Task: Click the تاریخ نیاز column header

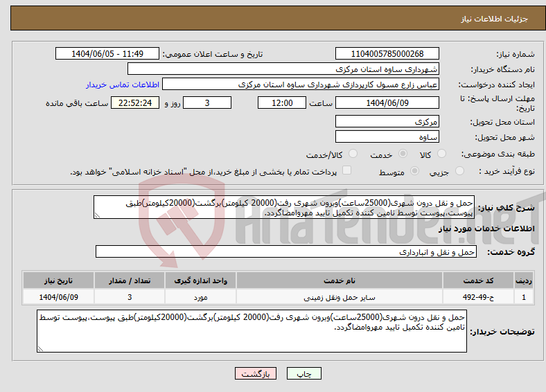Action: pos(58,280)
